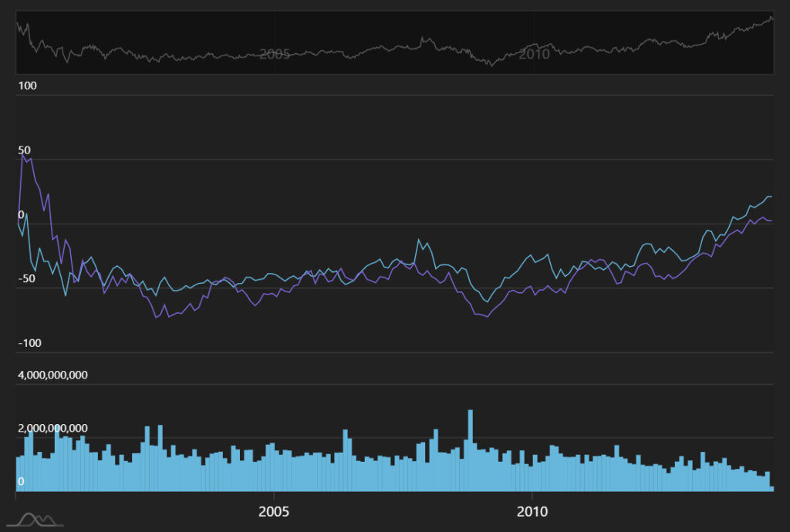The height and width of the screenshot is (532, 790).
Task: Click the right edge of the scrollbar preview
Action: tap(772, 43)
